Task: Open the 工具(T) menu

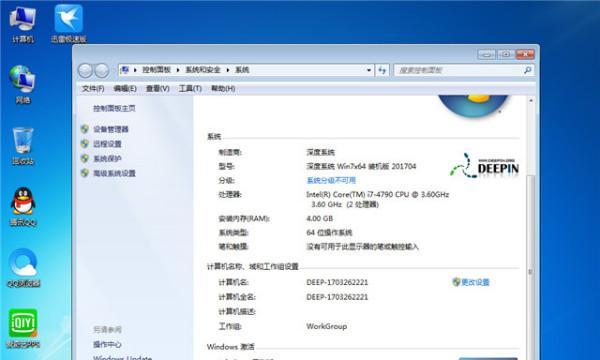Action: pos(190,88)
